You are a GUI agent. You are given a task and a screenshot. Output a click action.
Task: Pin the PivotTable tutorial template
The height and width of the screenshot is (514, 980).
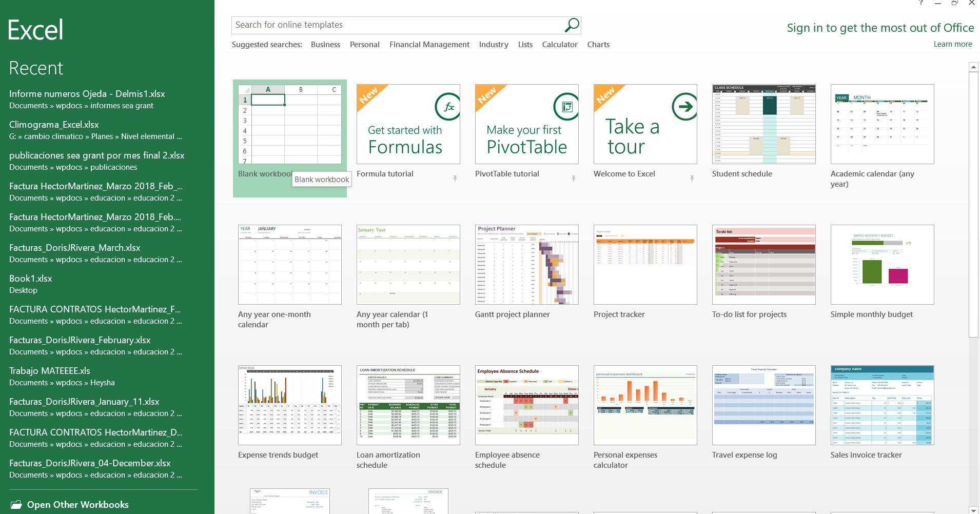click(574, 179)
